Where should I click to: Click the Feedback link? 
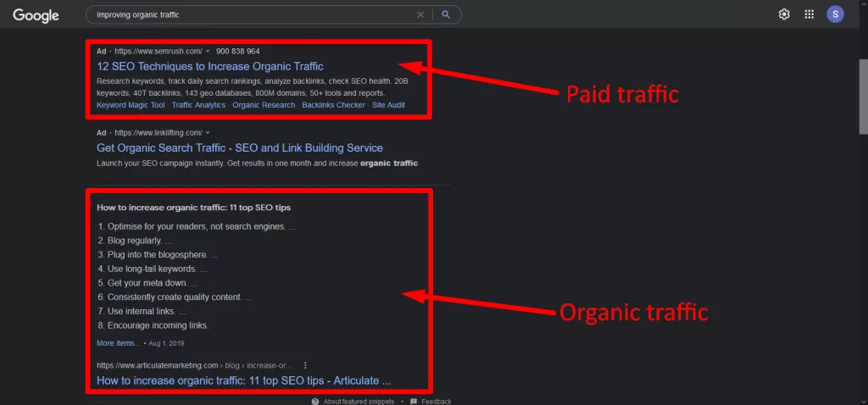pos(437,402)
